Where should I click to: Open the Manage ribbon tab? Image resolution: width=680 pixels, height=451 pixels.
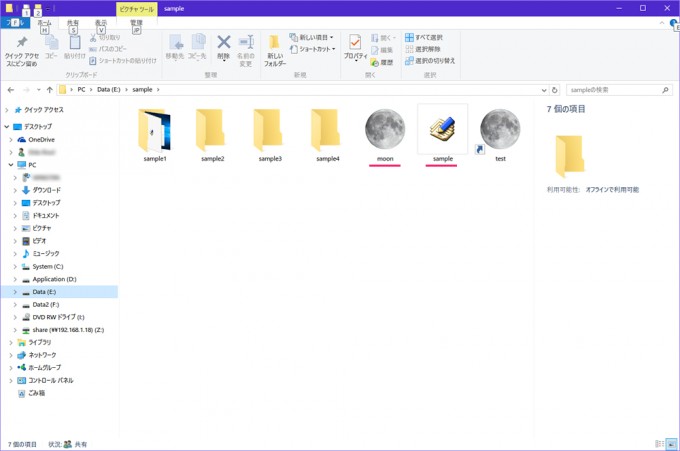[x=136, y=23]
